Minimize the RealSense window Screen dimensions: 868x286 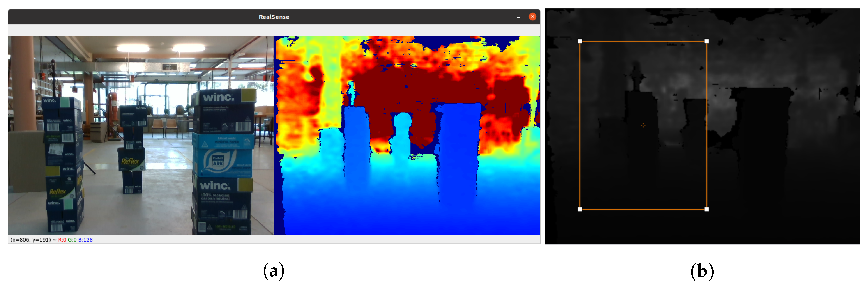click(x=518, y=17)
